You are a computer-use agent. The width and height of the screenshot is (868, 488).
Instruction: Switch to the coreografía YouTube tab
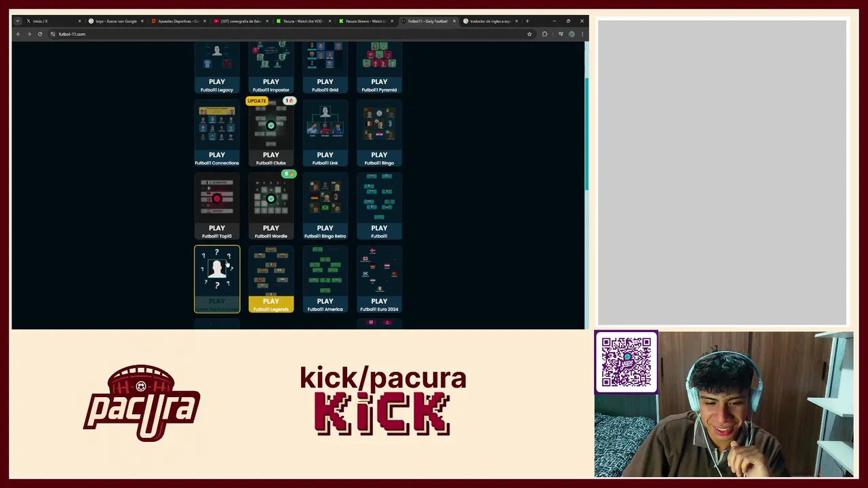pyautogui.click(x=241, y=21)
